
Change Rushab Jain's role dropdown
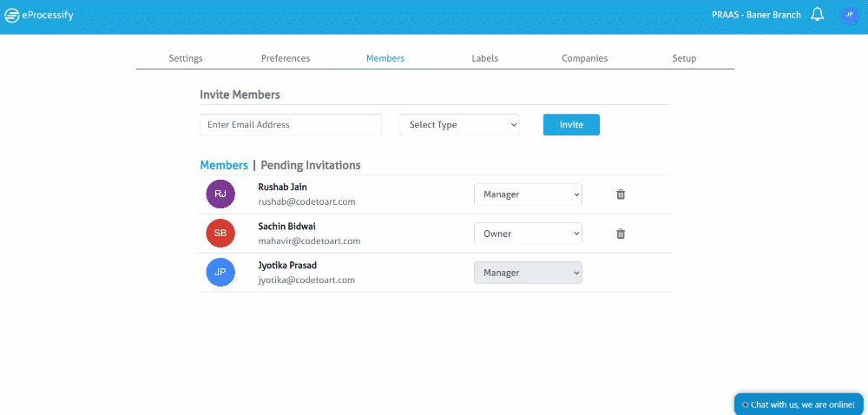(528, 194)
